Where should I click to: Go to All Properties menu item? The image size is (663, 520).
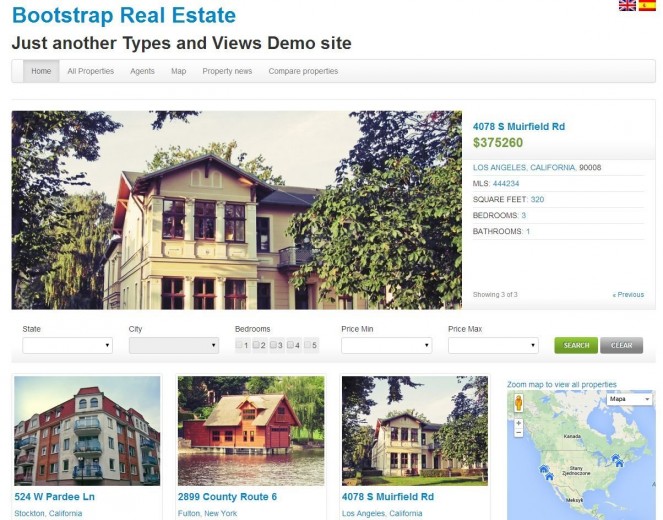90,71
